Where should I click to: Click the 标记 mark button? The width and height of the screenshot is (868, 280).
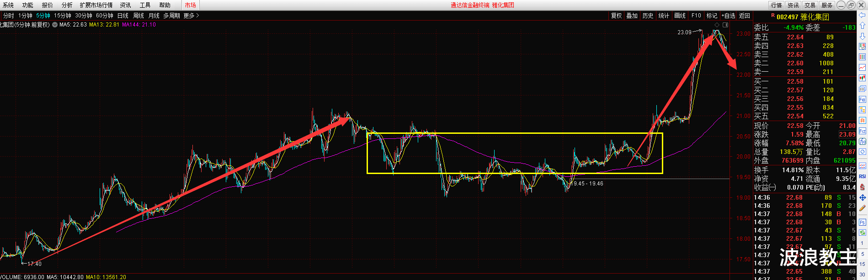pos(712,16)
